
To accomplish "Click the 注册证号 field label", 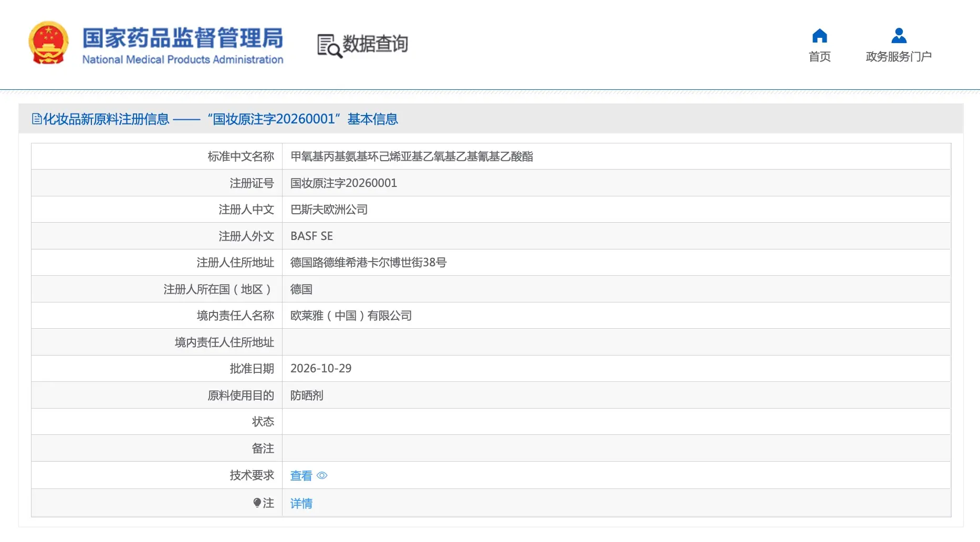I will [252, 183].
